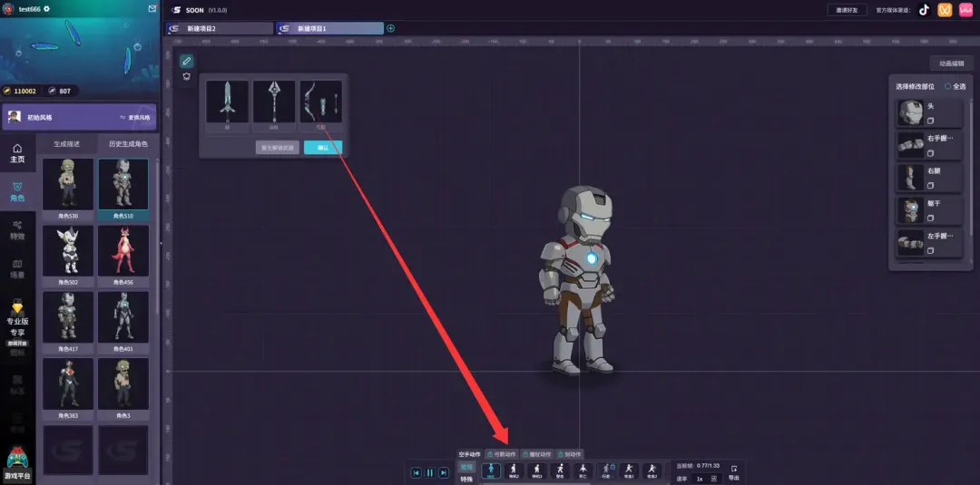Open 特效 effects section in sidebar

point(17,230)
